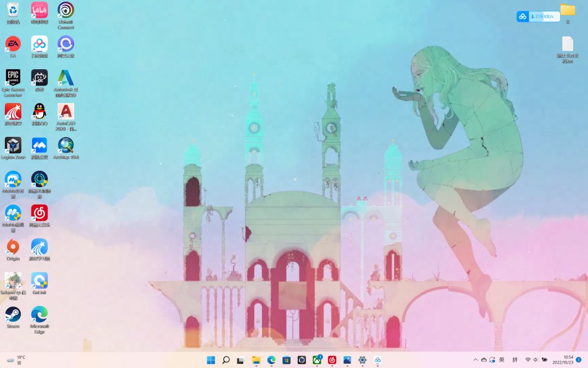Open the Xbox app on the taskbar
The width and height of the screenshot is (588, 368).
coord(317,360)
